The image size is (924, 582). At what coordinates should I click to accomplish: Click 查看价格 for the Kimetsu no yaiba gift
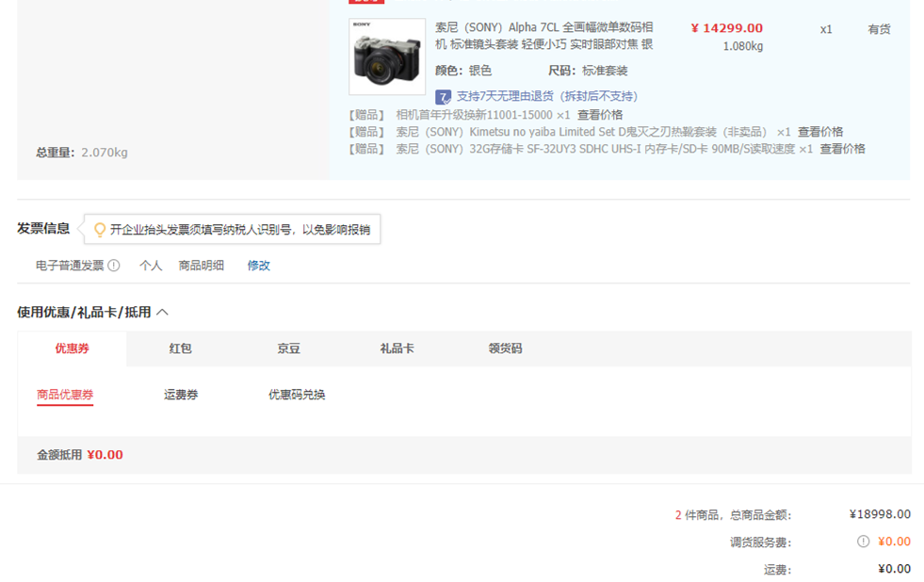(x=820, y=132)
